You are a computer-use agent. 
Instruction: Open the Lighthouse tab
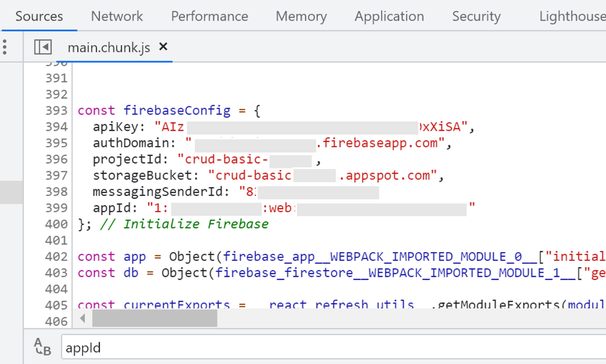(x=572, y=16)
